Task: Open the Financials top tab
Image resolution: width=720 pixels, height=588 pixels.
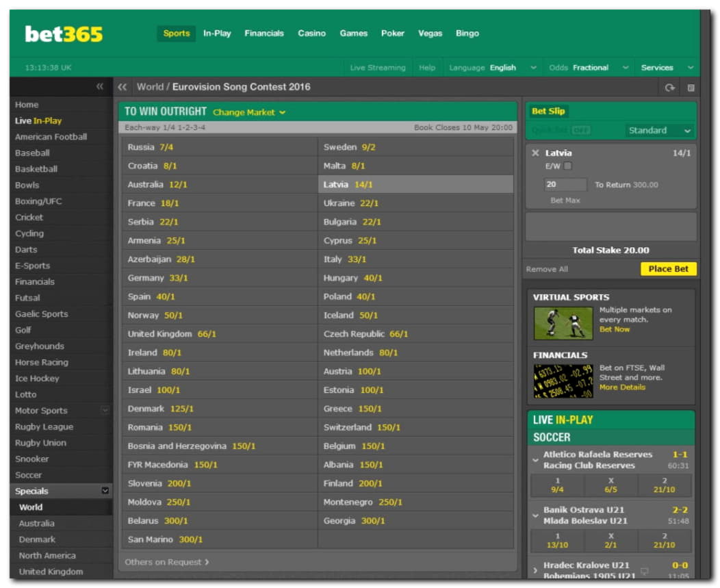Action: [264, 34]
